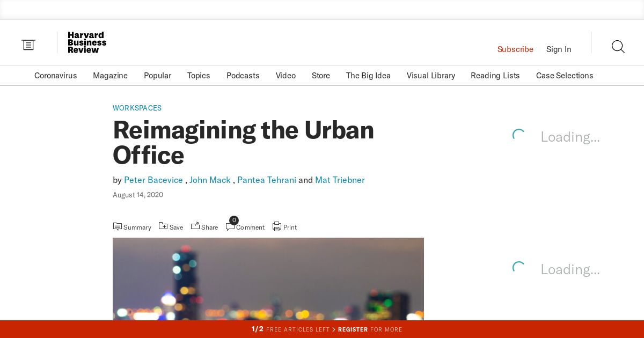Open the hamburger navigation menu icon

click(28, 45)
